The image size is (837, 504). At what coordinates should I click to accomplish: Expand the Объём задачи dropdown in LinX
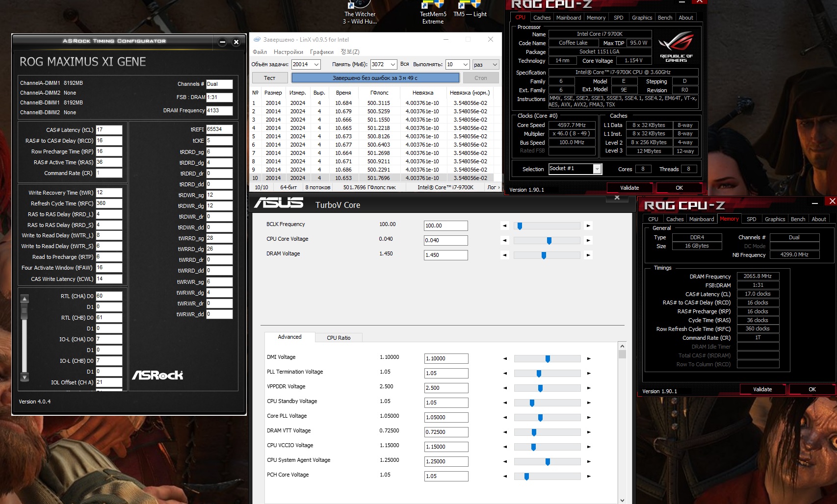pyautogui.click(x=316, y=65)
